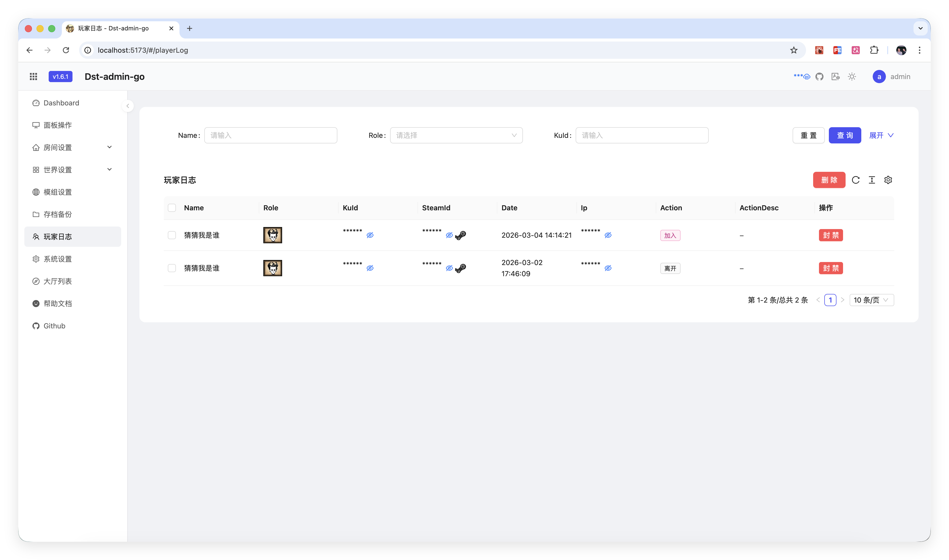Click the 重置 reset button

pos(808,136)
